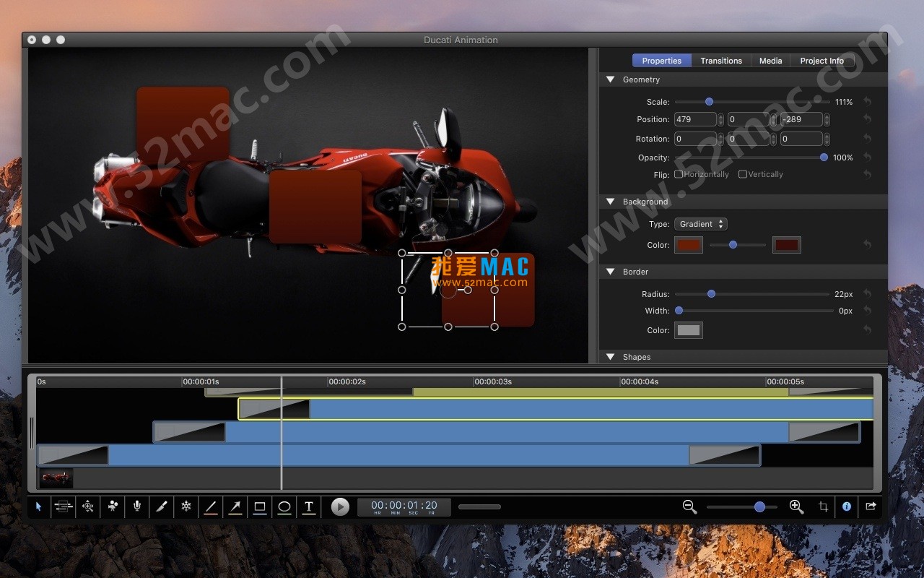Reset the Opacity value
The image size is (924, 578).
pyautogui.click(x=867, y=158)
